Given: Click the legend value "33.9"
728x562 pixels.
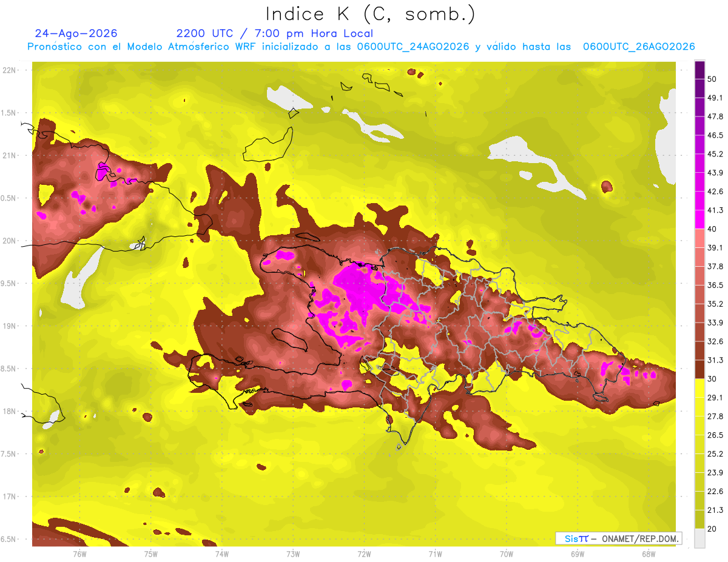Looking at the screenshot, I should point(716,323).
